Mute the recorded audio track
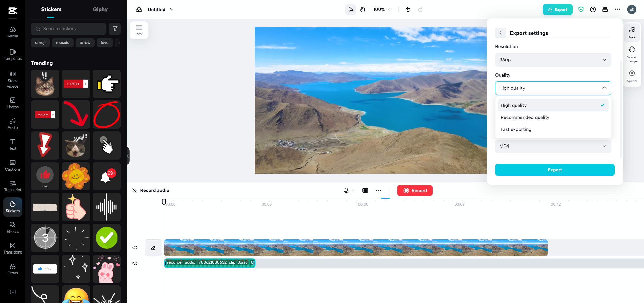 coord(135,263)
